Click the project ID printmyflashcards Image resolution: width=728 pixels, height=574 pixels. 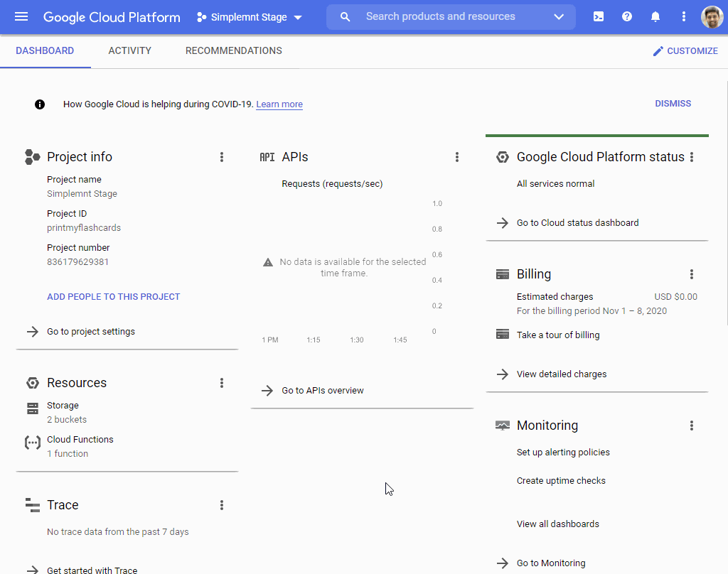(84, 228)
